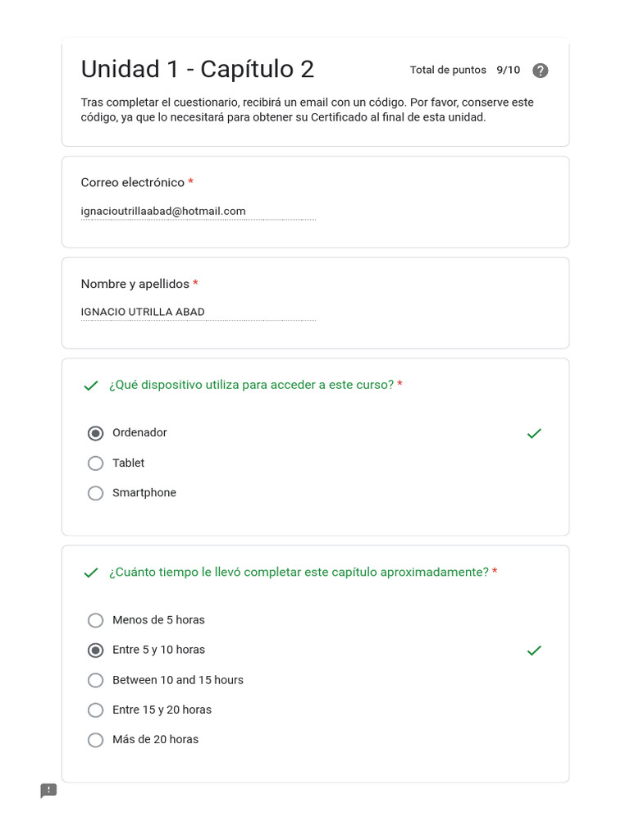The width and height of the screenshot is (630, 840).
Task: Select Between 10 and 15 hours
Action: coord(96,680)
